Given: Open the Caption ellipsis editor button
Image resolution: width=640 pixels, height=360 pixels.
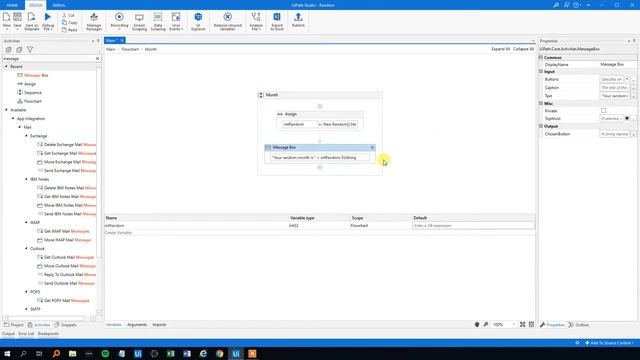Looking at the screenshot, I should (633, 88).
